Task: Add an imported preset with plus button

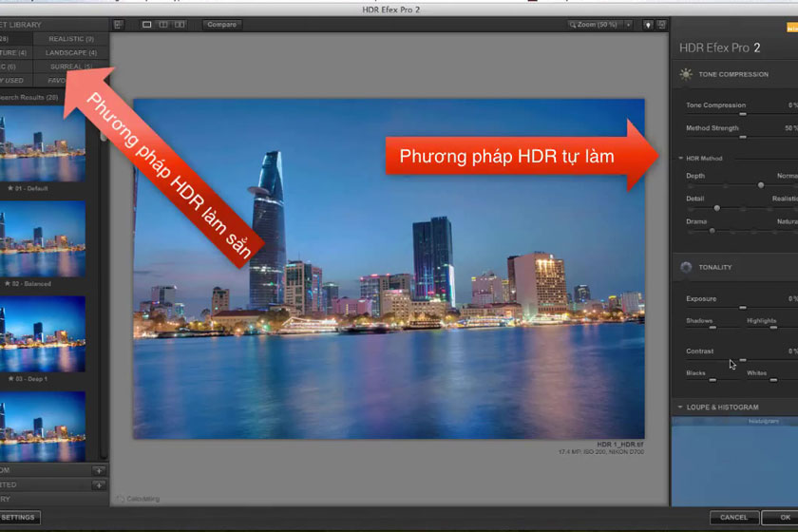Action: click(x=99, y=485)
